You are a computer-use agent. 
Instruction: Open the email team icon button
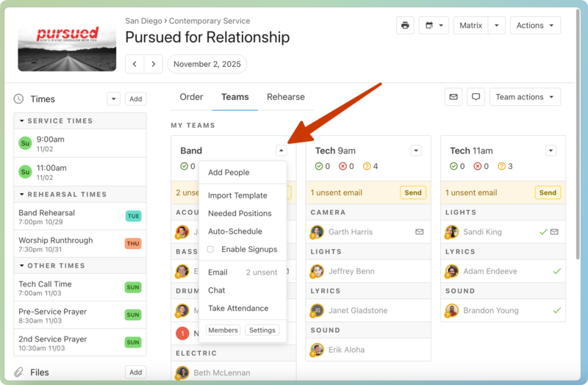(453, 97)
